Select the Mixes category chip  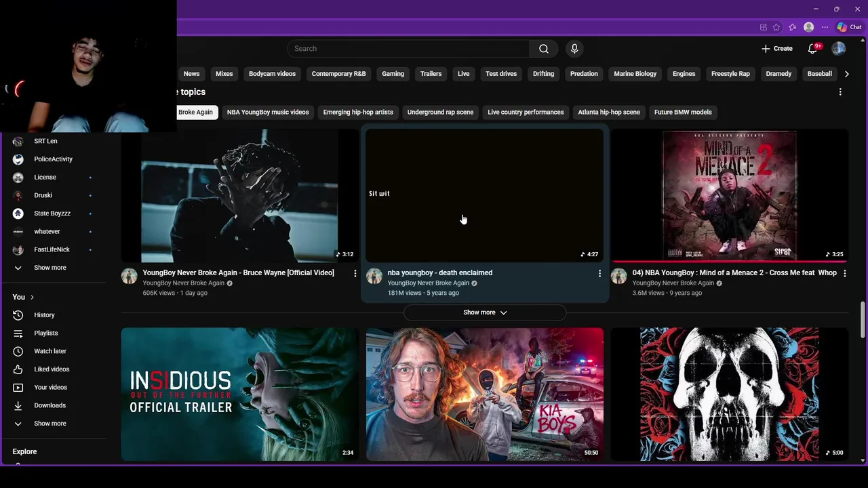[224, 74]
